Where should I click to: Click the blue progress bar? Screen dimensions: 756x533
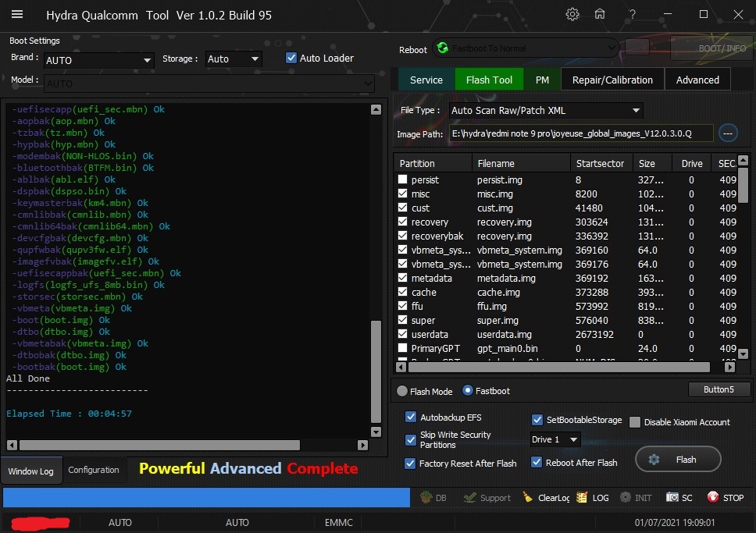(206, 497)
